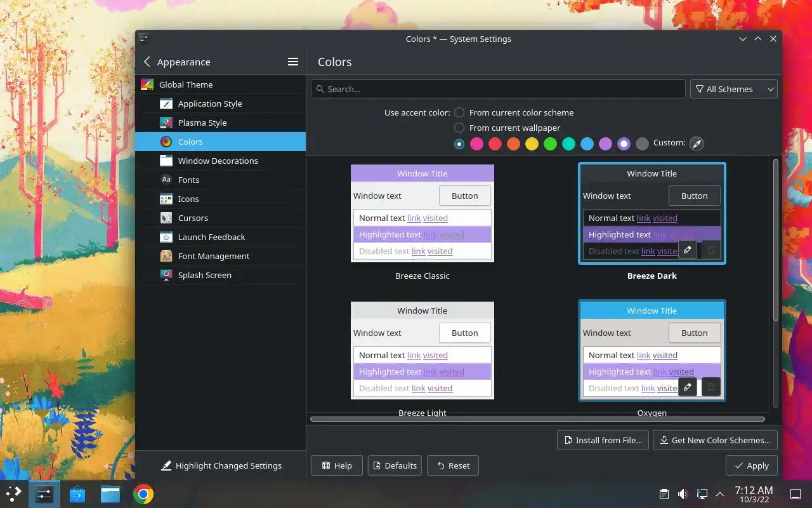Image resolution: width=812 pixels, height=508 pixels.
Task: Edit the Oxygen color scheme
Action: coord(688,387)
